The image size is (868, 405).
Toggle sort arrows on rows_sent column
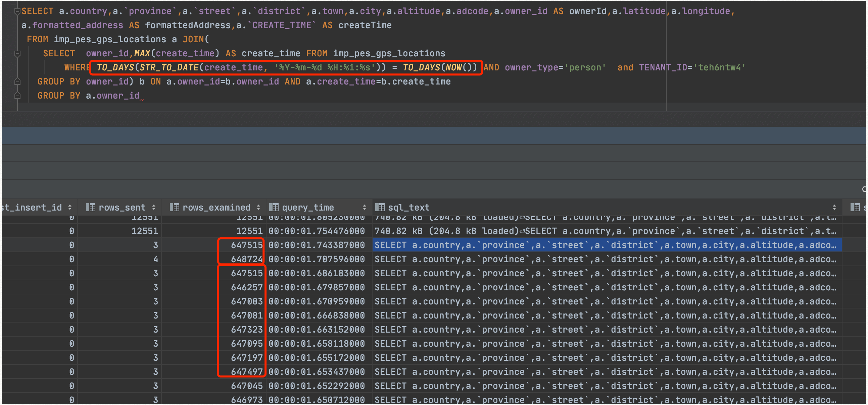(x=154, y=208)
